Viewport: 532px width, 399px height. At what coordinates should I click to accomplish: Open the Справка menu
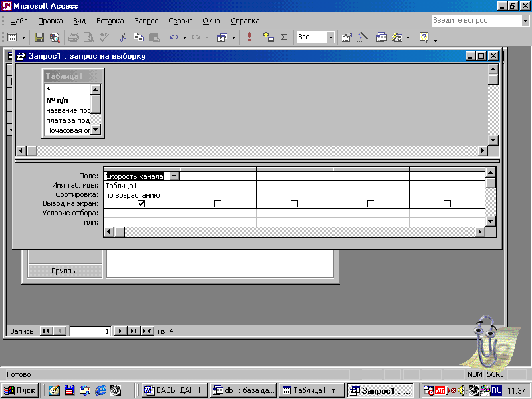pyautogui.click(x=245, y=21)
